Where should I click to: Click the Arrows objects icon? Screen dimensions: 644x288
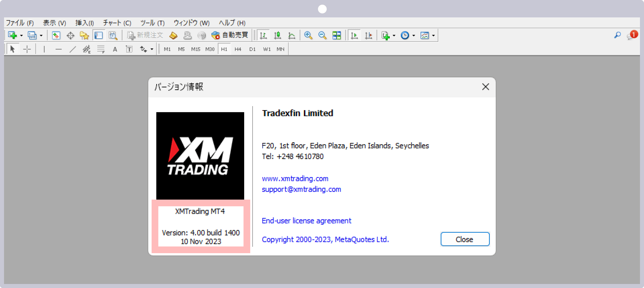coord(144,49)
